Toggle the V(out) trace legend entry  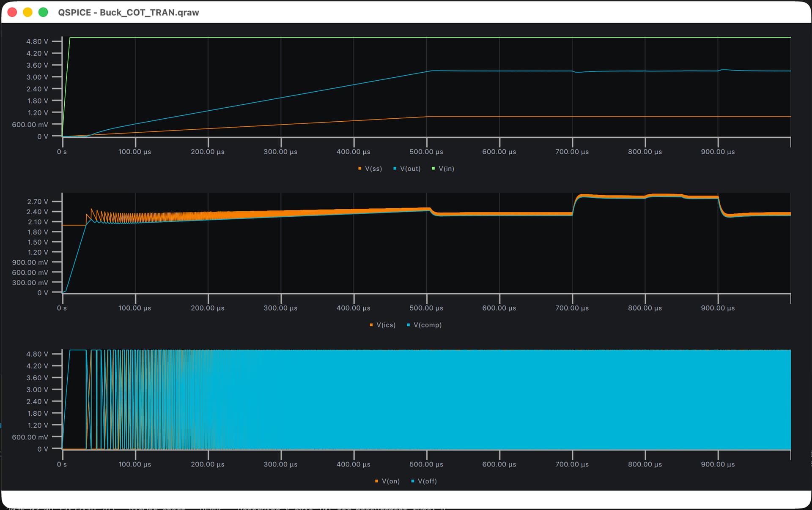click(410, 169)
